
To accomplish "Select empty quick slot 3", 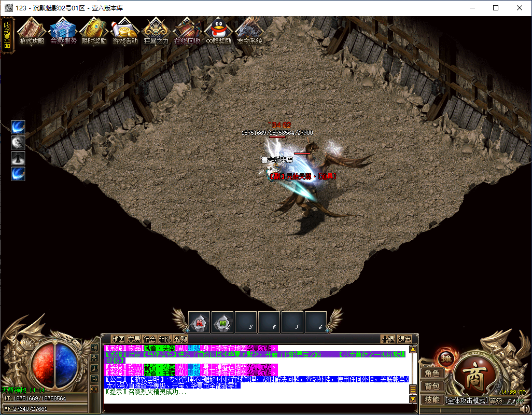I will pyautogui.click(x=246, y=322).
